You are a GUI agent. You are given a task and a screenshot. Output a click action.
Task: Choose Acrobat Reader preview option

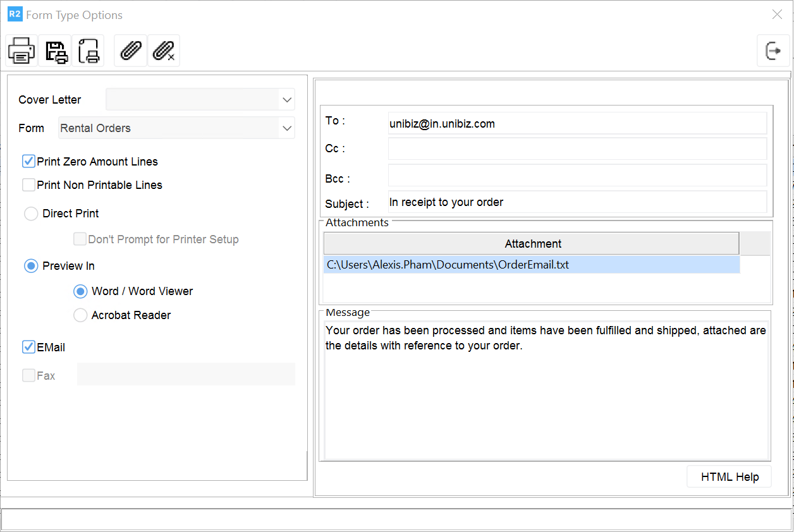click(x=80, y=315)
